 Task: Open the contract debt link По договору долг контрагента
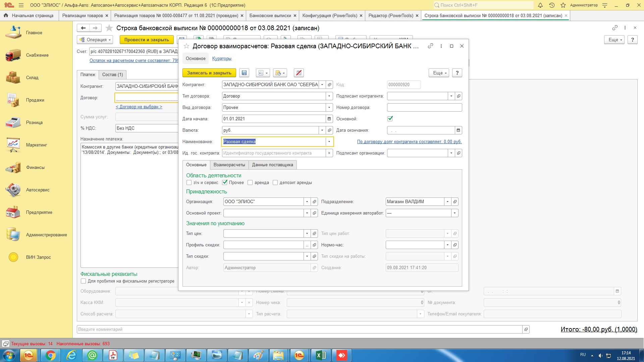409,141
